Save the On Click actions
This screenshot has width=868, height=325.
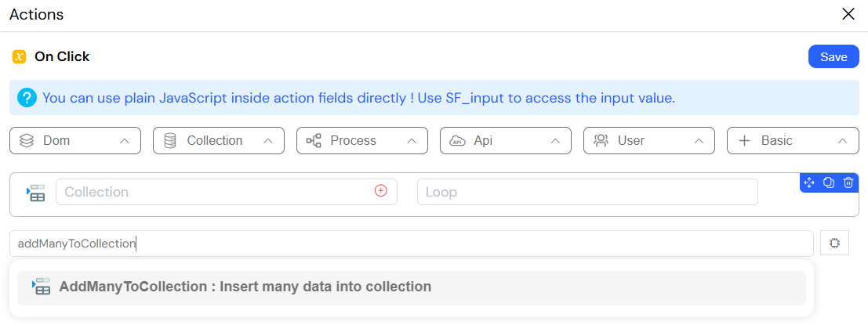(833, 57)
